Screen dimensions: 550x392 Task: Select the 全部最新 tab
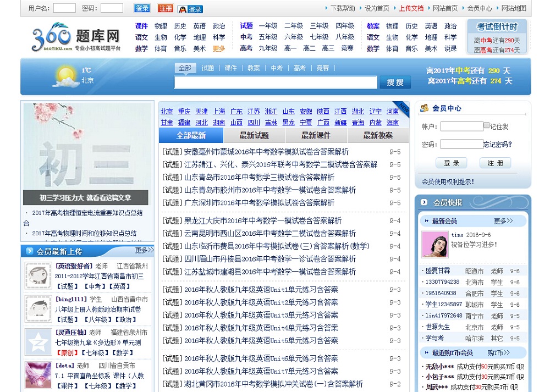point(191,135)
